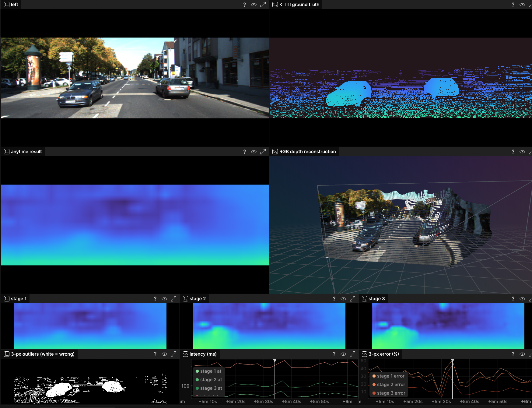
Task: Open help for RGB depth reconstruction view
Action: 513,152
